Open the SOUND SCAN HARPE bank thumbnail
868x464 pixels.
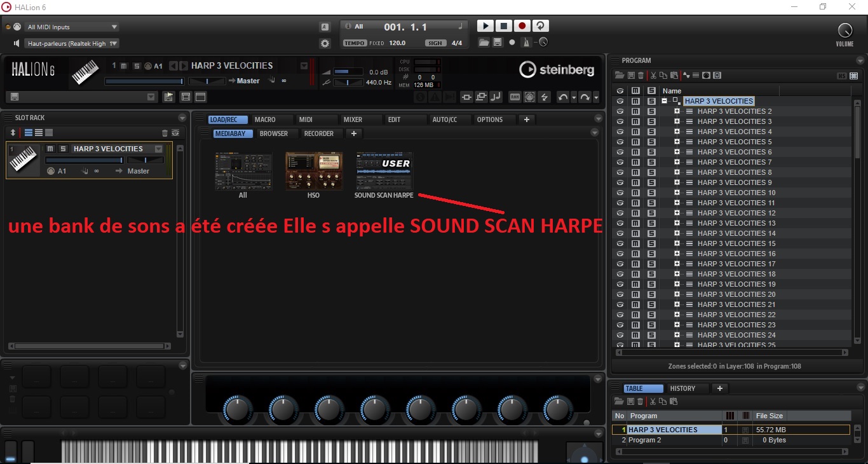384,172
